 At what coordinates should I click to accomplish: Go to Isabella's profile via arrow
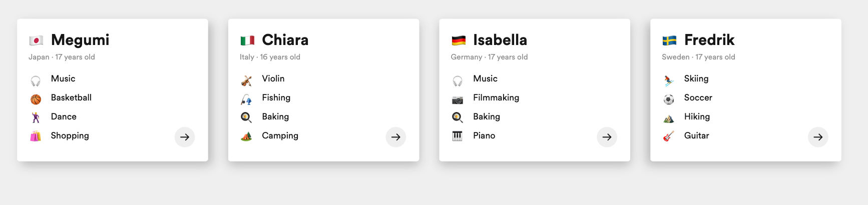click(607, 137)
